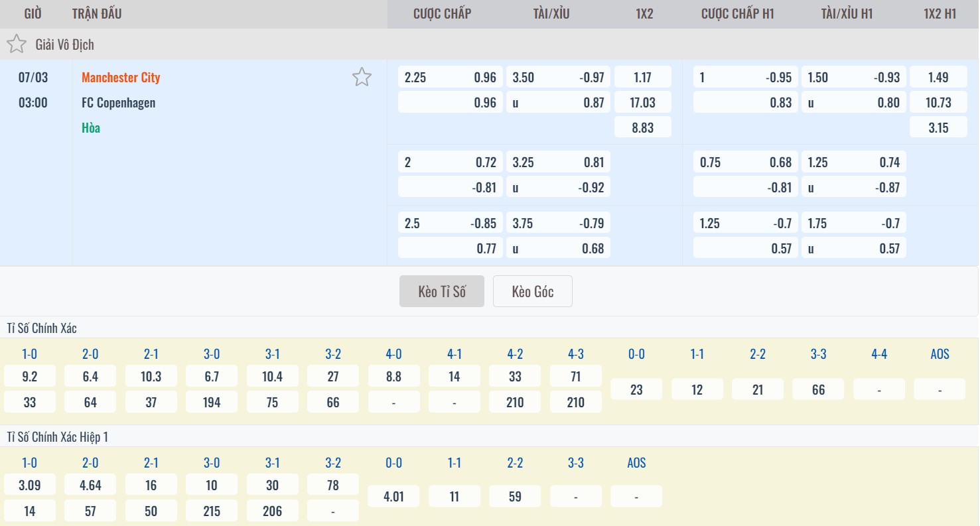Select 1X2 odds 1.17 for Manchester City
This screenshot has width=980, height=526.
click(642, 78)
